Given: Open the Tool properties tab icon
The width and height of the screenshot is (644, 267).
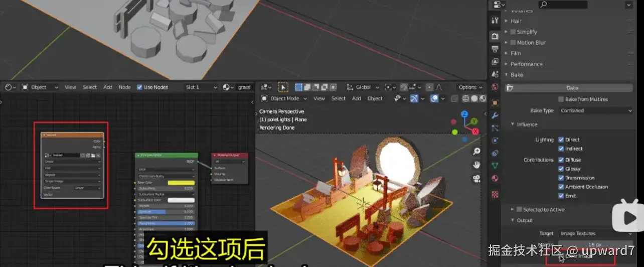Looking at the screenshot, I should tap(495, 21).
